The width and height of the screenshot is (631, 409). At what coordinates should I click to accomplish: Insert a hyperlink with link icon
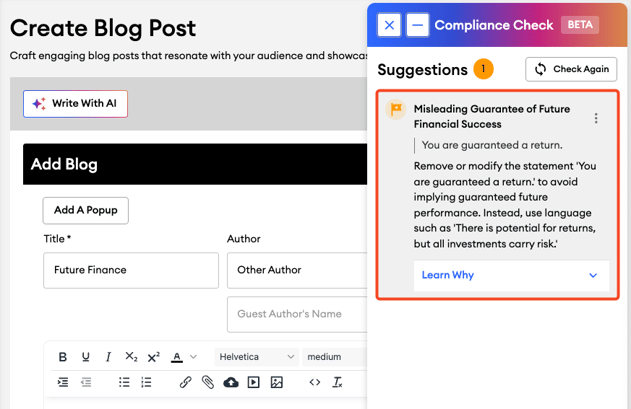185,382
